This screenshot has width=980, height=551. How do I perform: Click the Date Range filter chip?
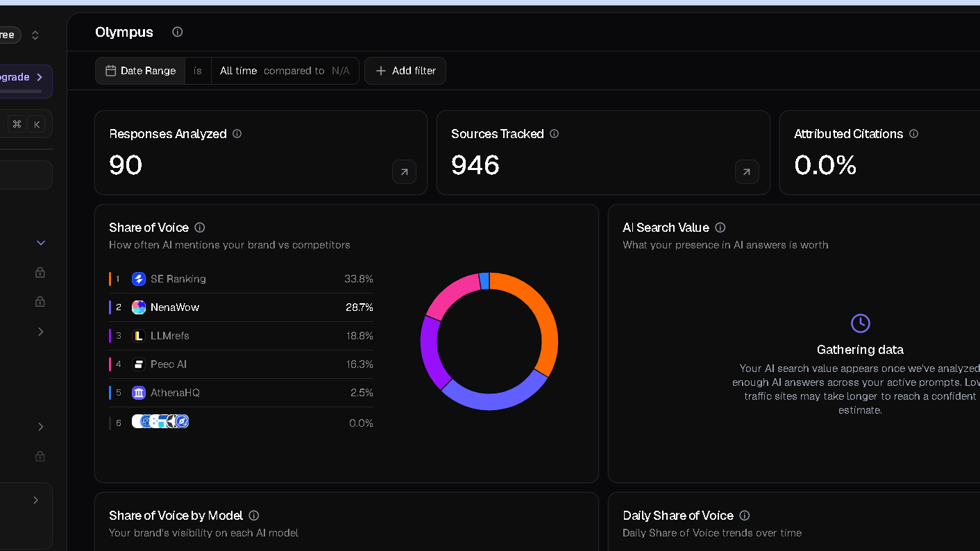[x=140, y=71]
